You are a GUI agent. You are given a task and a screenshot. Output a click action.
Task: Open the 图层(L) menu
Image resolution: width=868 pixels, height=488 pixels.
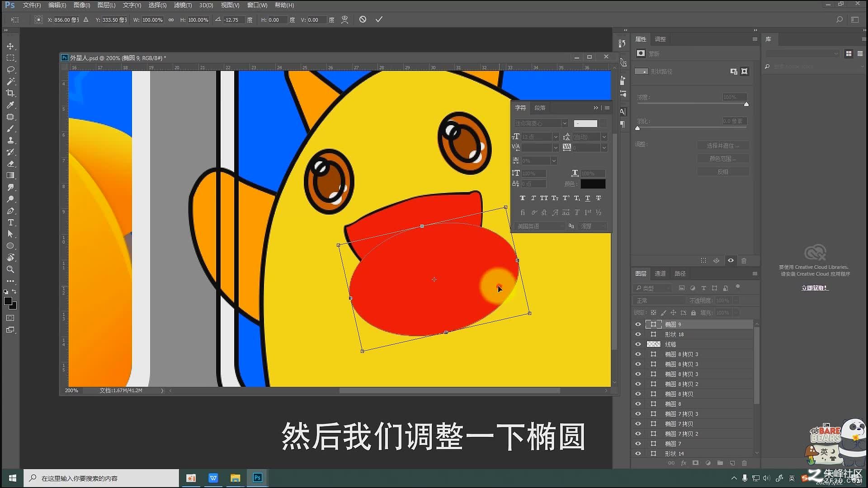click(x=106, y=5)
